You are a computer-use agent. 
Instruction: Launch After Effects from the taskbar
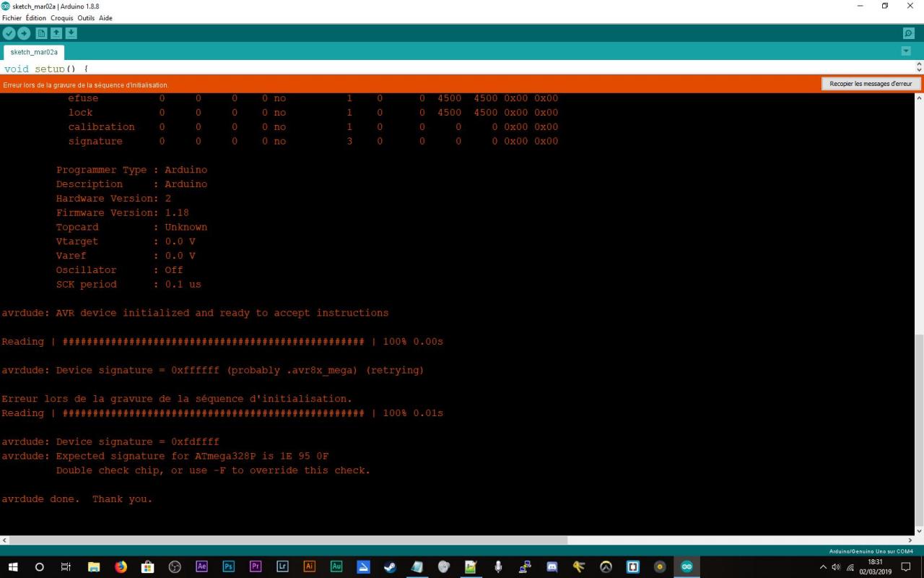201,566
